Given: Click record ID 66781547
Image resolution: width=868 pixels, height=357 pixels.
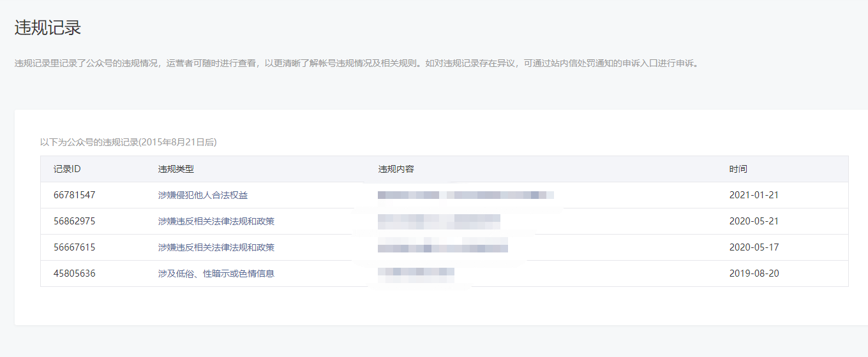Looking at the screenshot, I should coord(74,195).
